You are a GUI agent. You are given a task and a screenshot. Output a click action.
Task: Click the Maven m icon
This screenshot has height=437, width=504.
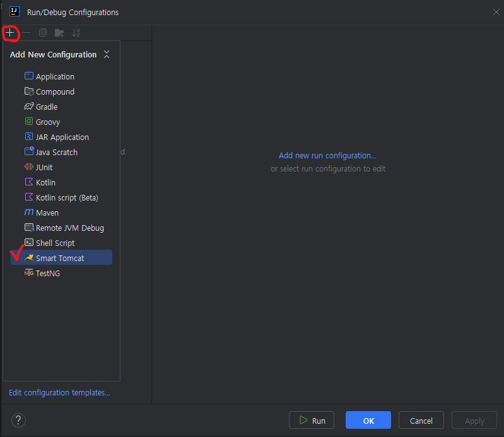29,212
